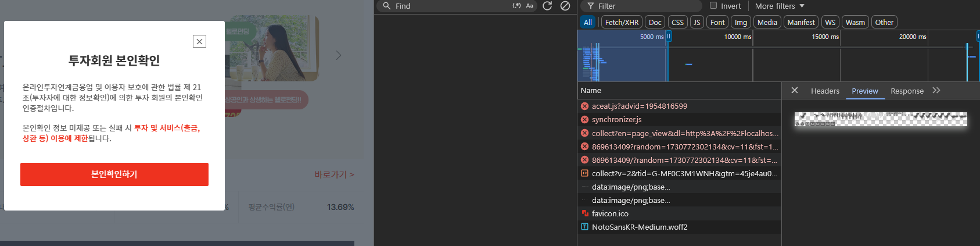Click the carousel next arrow chevron
This screenshot has height=246, width=980.
339,55
